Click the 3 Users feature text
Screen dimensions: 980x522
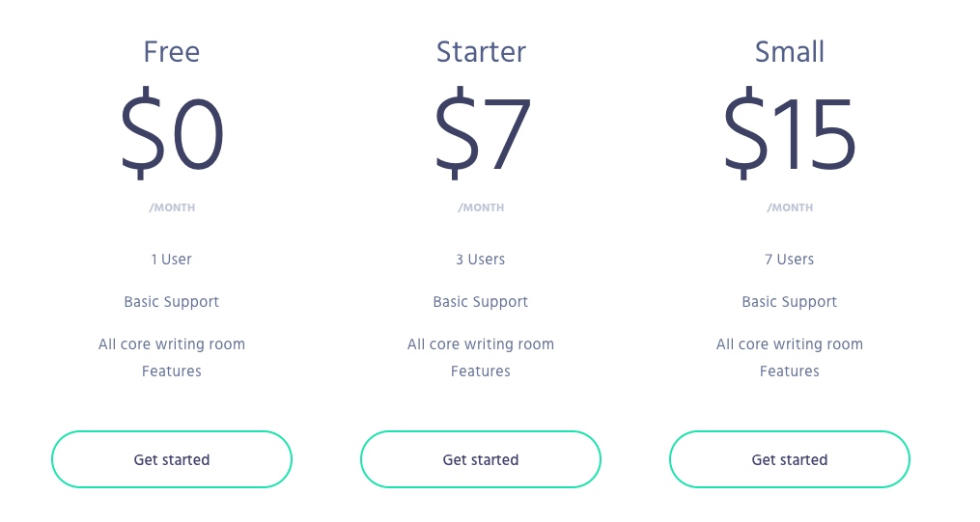click(480, 260)
